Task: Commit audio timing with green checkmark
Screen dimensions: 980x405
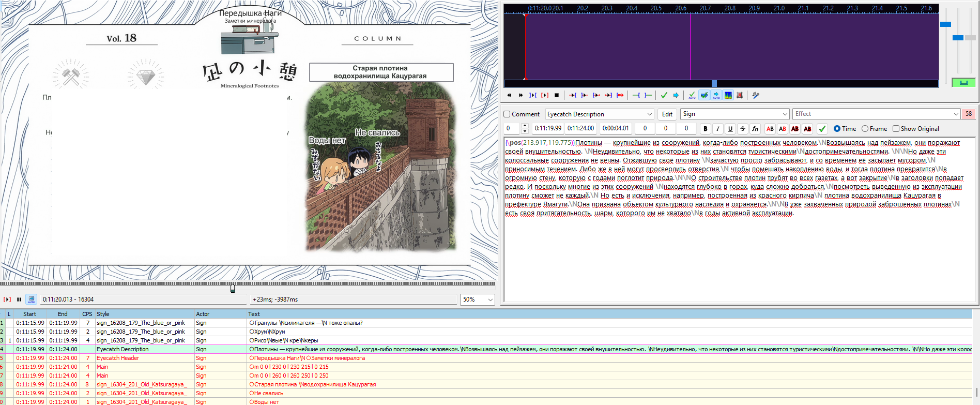Action: 664,95
